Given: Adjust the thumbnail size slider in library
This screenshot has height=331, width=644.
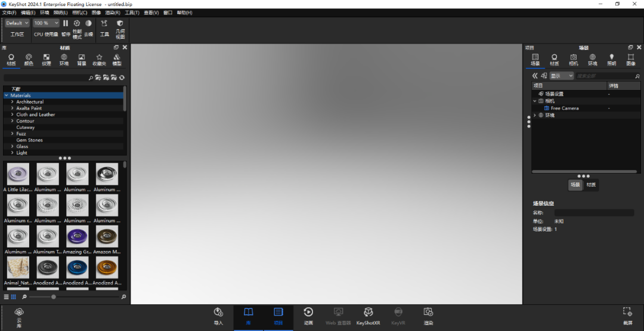Looking at the screenshot, I should (54, 296).
